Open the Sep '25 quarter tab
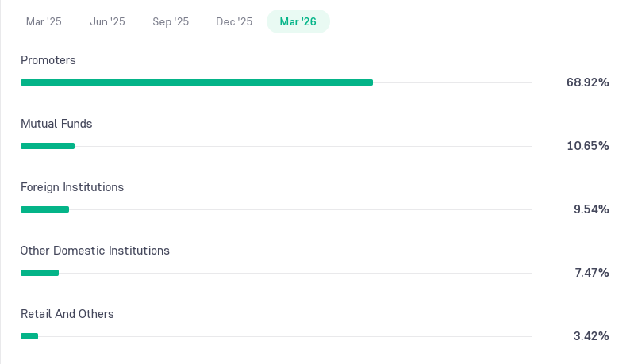This screenshot has width=634, height=364. tap(171, 21)
